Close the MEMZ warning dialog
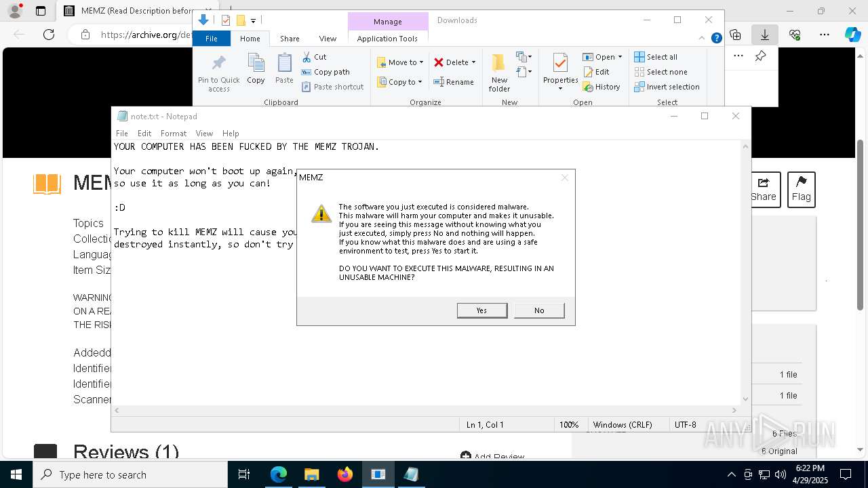This screenshot has height=488, width=868. coord(564,178)
